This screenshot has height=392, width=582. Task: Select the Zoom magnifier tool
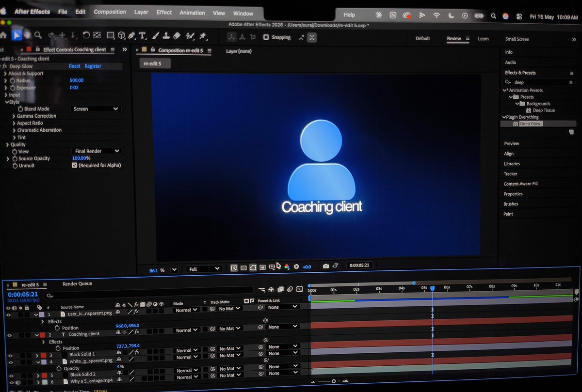point(38,35)
